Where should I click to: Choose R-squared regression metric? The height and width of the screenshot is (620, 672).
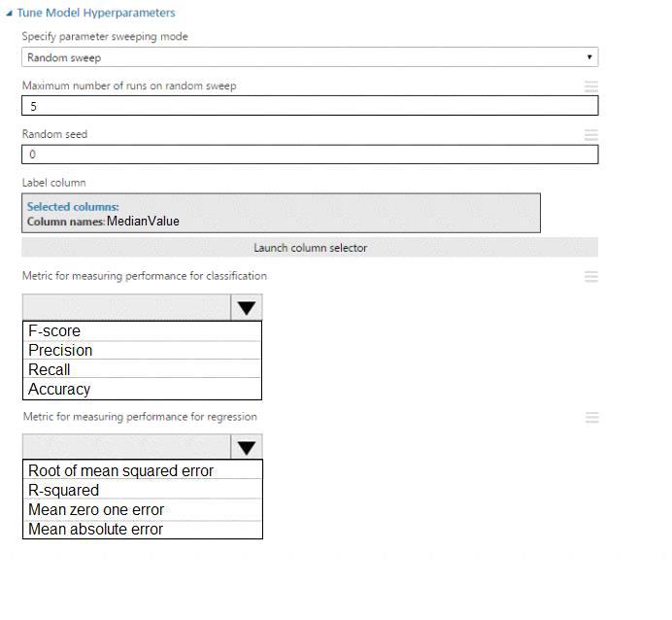tap(142, 491)
